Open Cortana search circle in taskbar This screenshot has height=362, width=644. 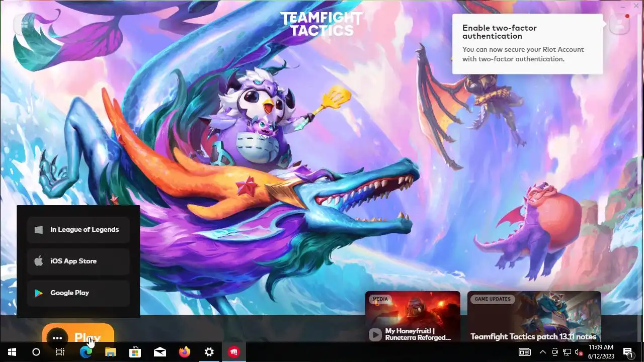(36, 352)
